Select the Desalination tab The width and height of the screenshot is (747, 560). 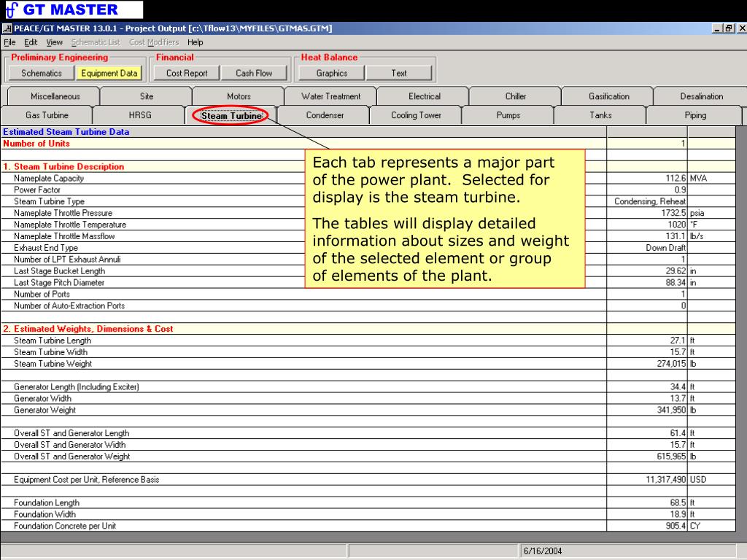(702, 96)
